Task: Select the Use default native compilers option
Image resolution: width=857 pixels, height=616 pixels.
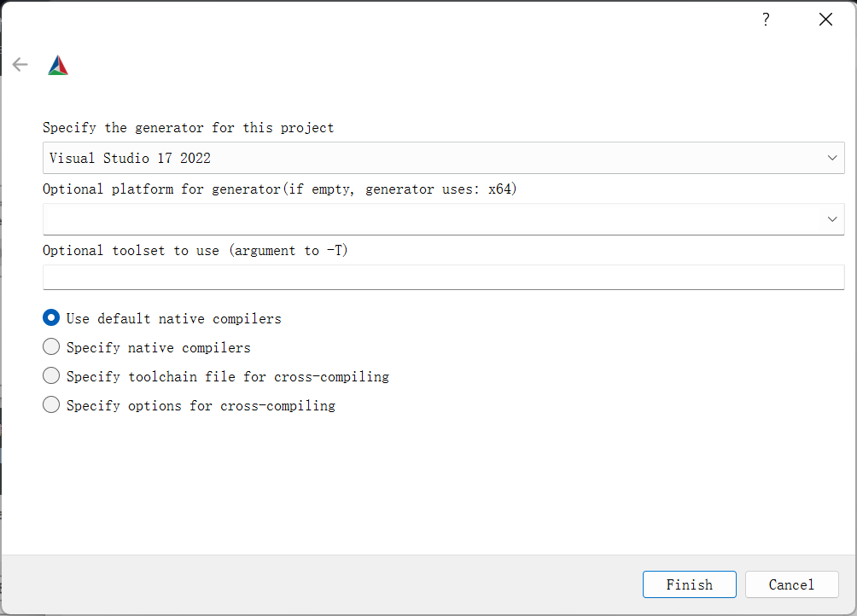Action: pos(52,318)
